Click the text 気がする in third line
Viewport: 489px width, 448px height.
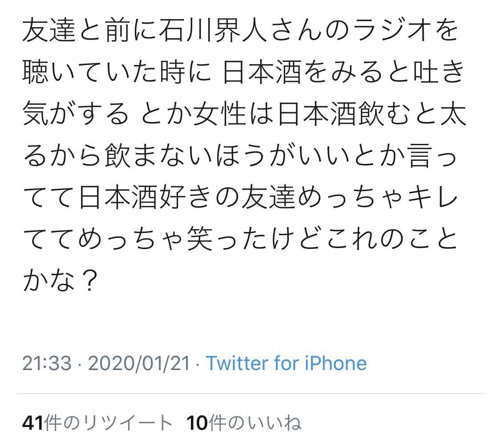coord(76,114)
